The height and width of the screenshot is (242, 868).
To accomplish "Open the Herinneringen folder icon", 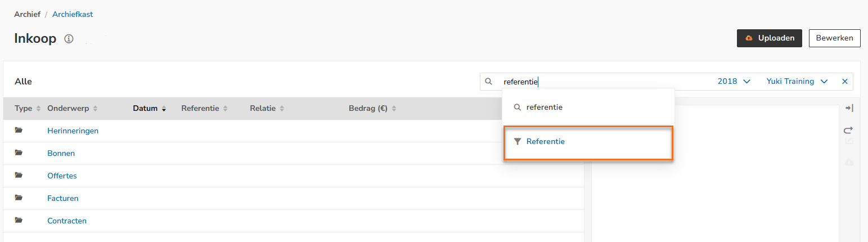I will 19,131.
